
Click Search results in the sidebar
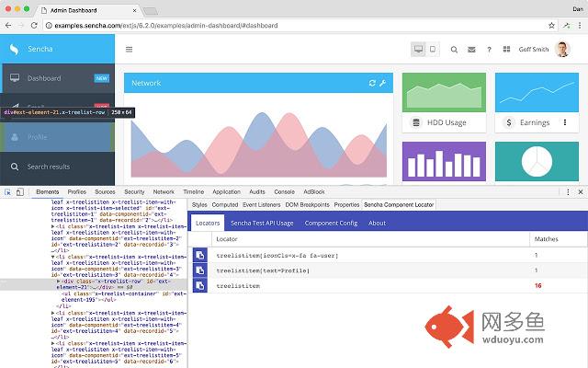pyautogui.click(x=49, y=167)
